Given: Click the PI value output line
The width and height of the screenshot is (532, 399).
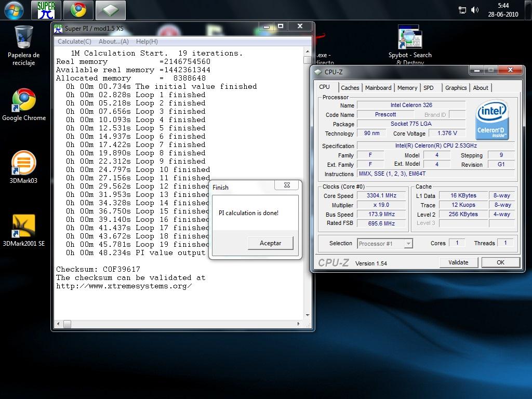Looking at the screenshot, I should [136, 253].
